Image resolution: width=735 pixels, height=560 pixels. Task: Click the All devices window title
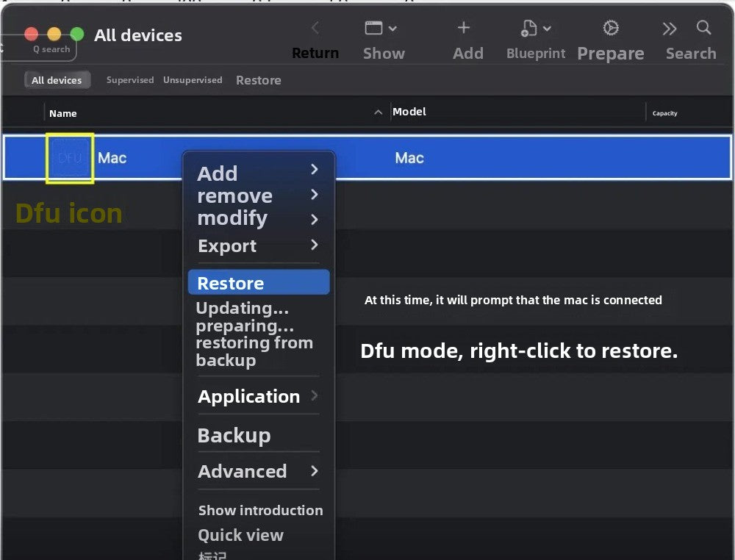point(138,35)
